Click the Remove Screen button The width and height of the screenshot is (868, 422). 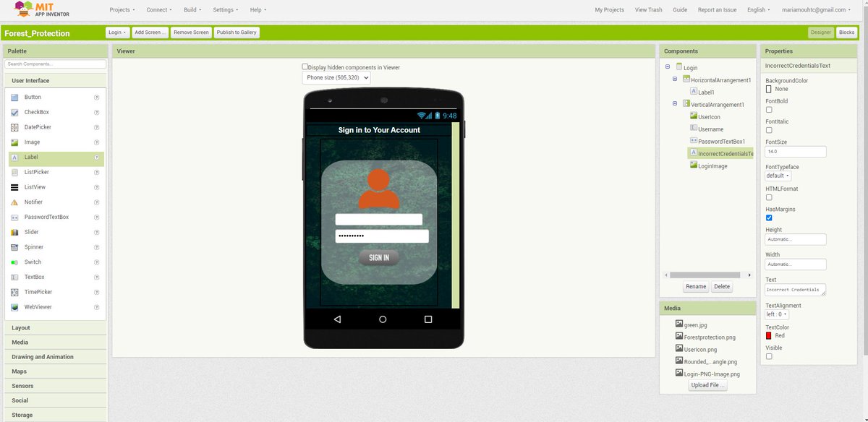tap(192, 32)
